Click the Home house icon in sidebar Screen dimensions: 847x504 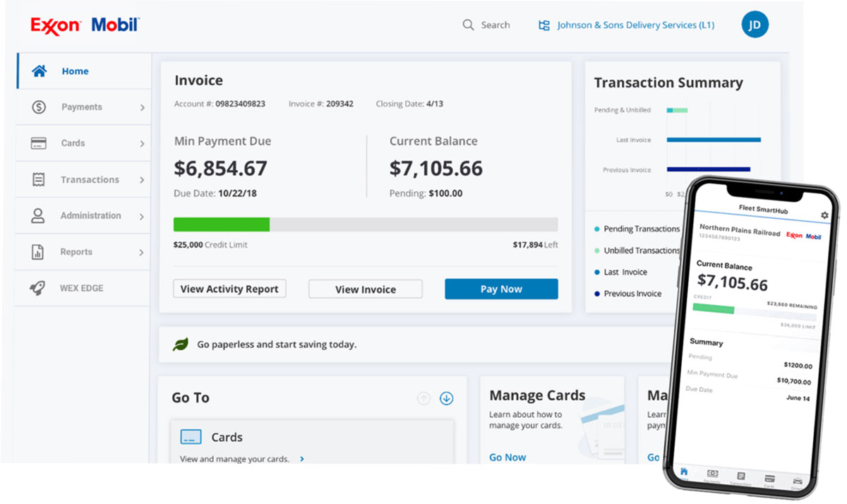(39, 71)
